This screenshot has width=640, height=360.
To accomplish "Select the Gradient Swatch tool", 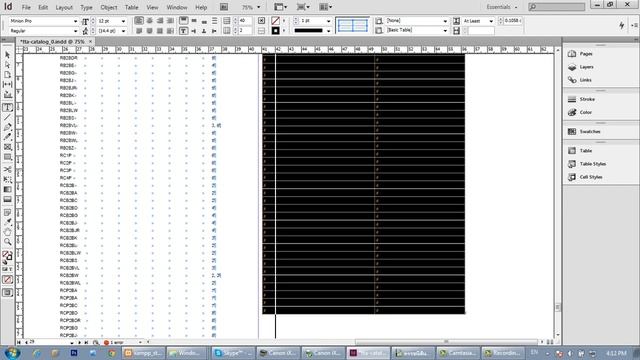I will [7, 189].
